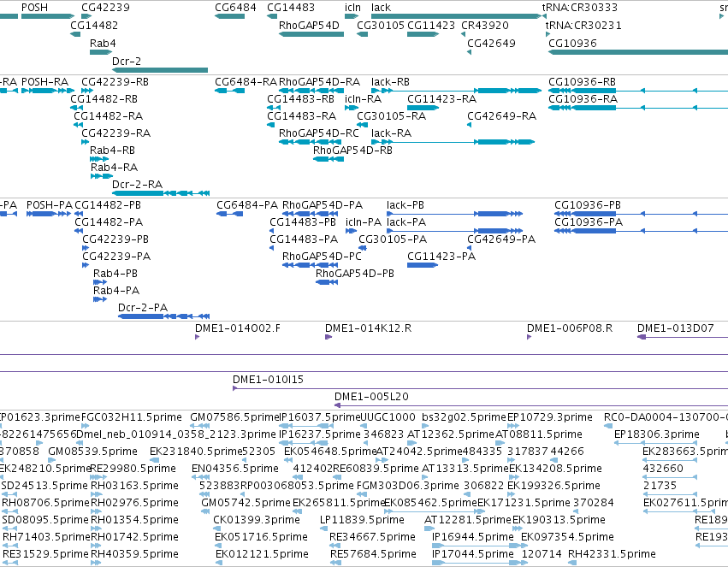Image resolution: width=728 pixels, height=567 pixels.
Task: Click the EP18306.3prime EST
Action: pos(656,443)
